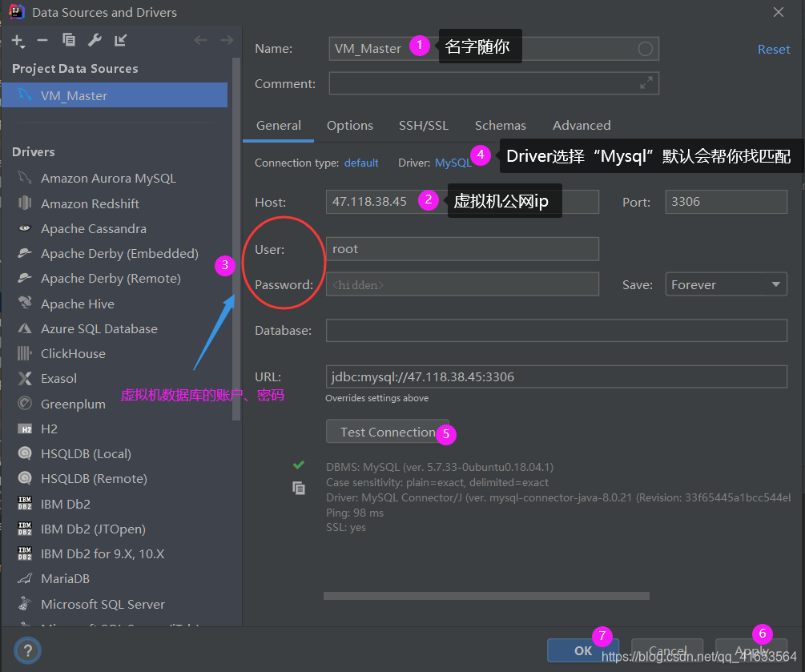Select Apache Derby (Remote) driver
The height and width of the screenshot is (672, 805).
(x=111, y=278)
